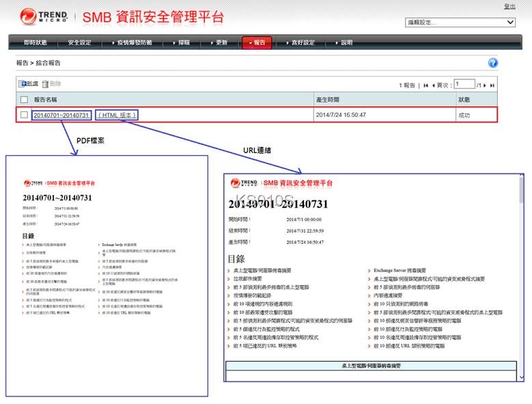Open 前 10 只偵測到的網路病毒 in HTML contents

[401, 304]
